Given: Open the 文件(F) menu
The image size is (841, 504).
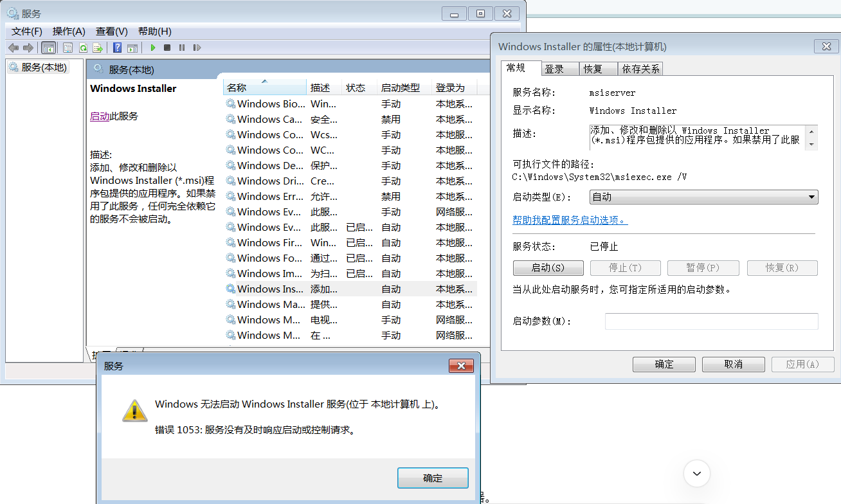Looking at the screenshot, I should [27, 32].
